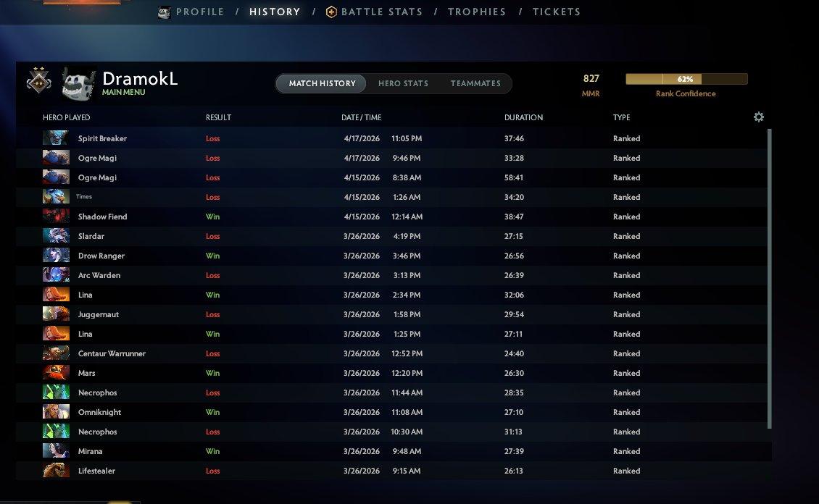Select the Drow Ranger hero name

click(101, 256)
